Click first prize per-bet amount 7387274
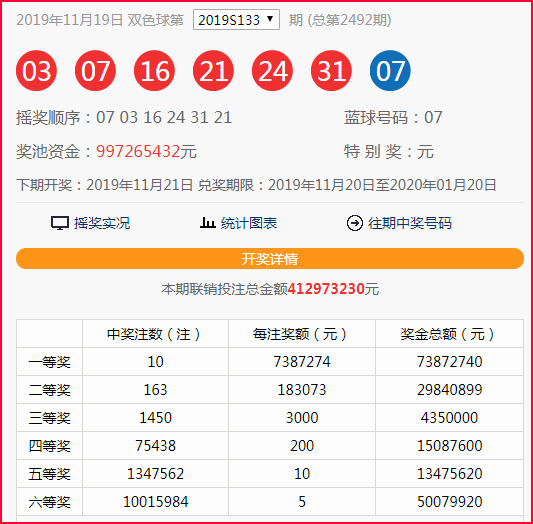The height and width of the screenshot is (524, 533). click(x=302, y=362)
